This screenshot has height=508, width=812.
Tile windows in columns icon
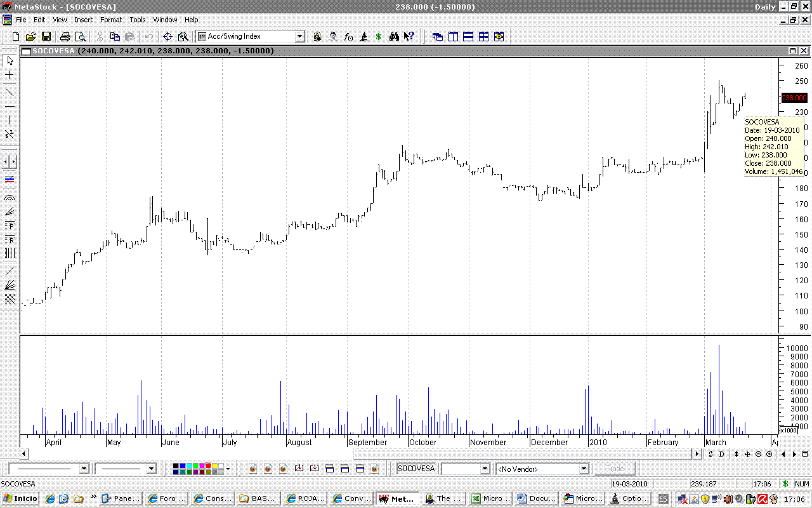pyautogui.click(x=453, y=37)
